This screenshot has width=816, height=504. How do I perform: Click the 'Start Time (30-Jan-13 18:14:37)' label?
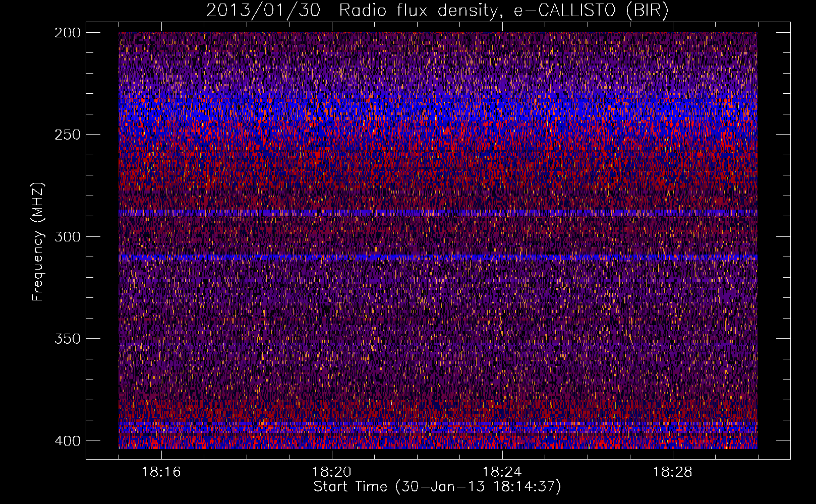click(437, 487)
